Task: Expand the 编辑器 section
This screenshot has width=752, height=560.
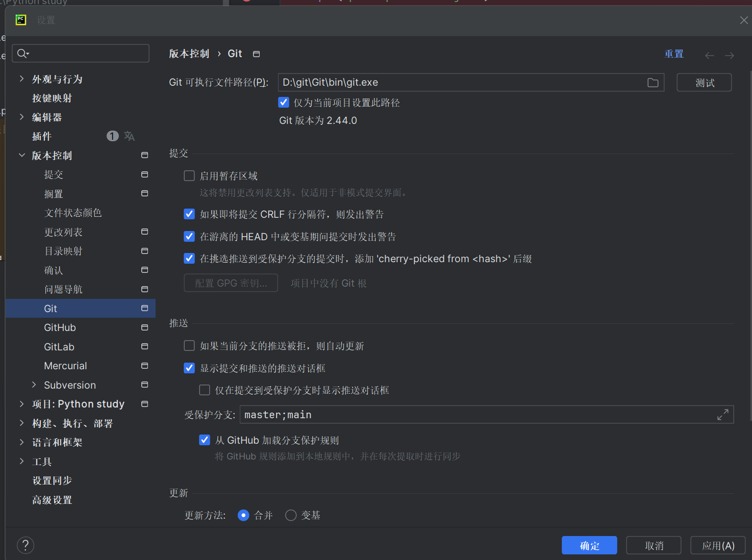Action: pyautogui.click(x=21, y=117)
